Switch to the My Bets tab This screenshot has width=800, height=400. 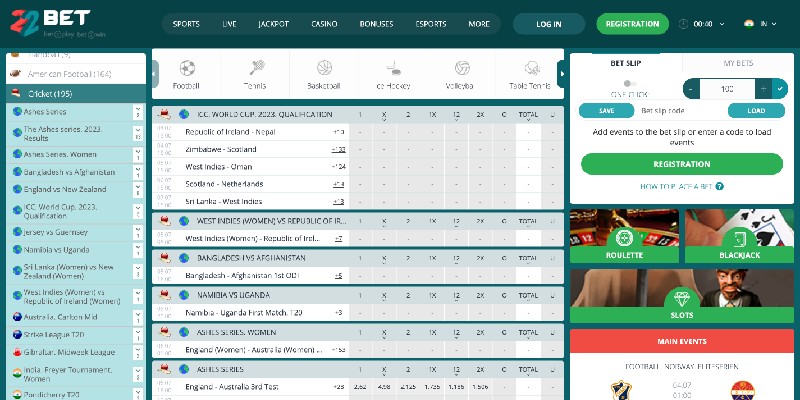738,63
